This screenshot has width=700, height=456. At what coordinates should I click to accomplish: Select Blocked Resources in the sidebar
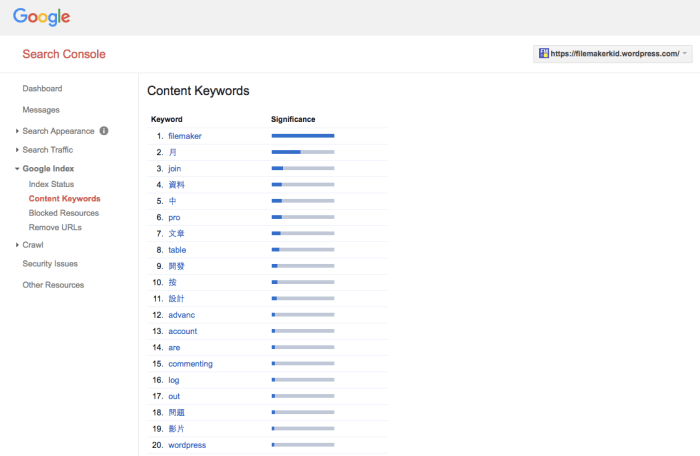(x=63, y=213)
